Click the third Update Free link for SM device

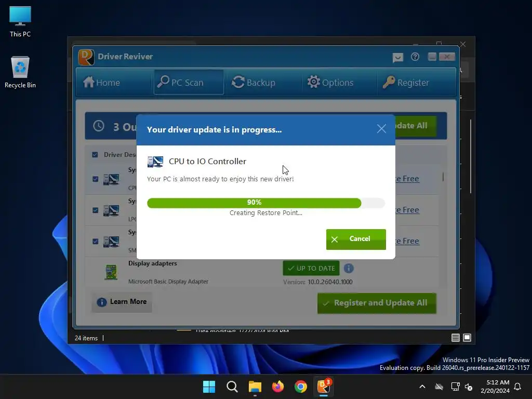coord(407,241)
